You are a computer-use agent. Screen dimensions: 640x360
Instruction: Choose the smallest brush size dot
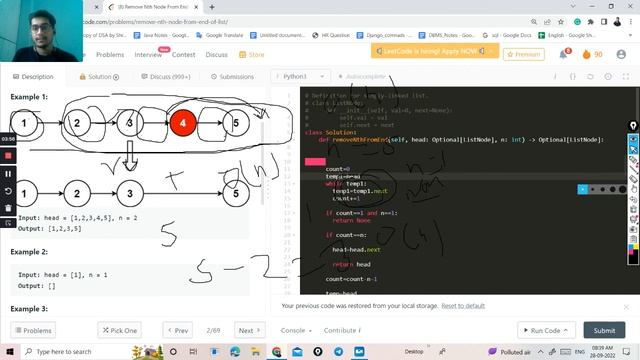pos(593,189)
